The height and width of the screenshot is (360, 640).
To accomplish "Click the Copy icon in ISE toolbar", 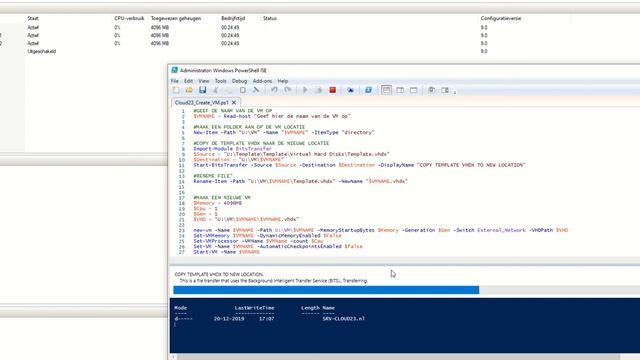I will 229,90.
